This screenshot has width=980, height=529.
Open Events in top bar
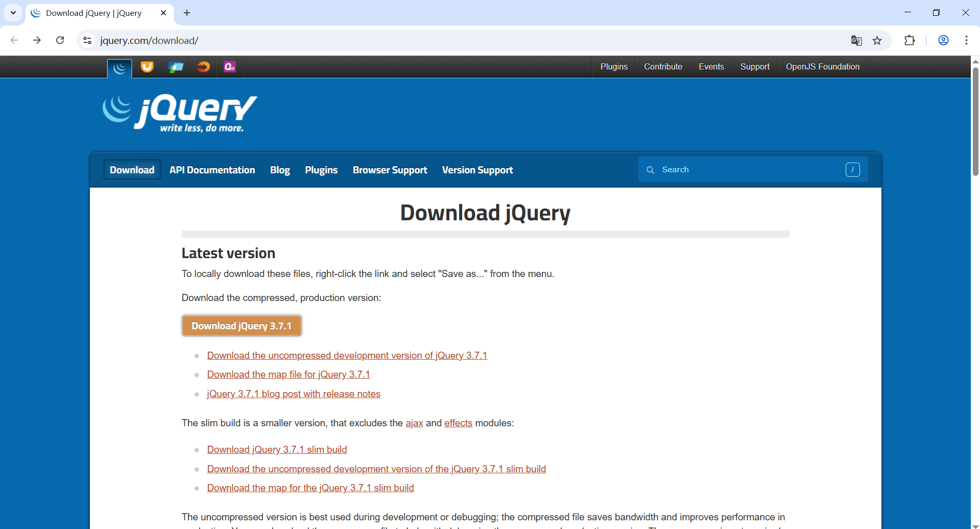711,67
